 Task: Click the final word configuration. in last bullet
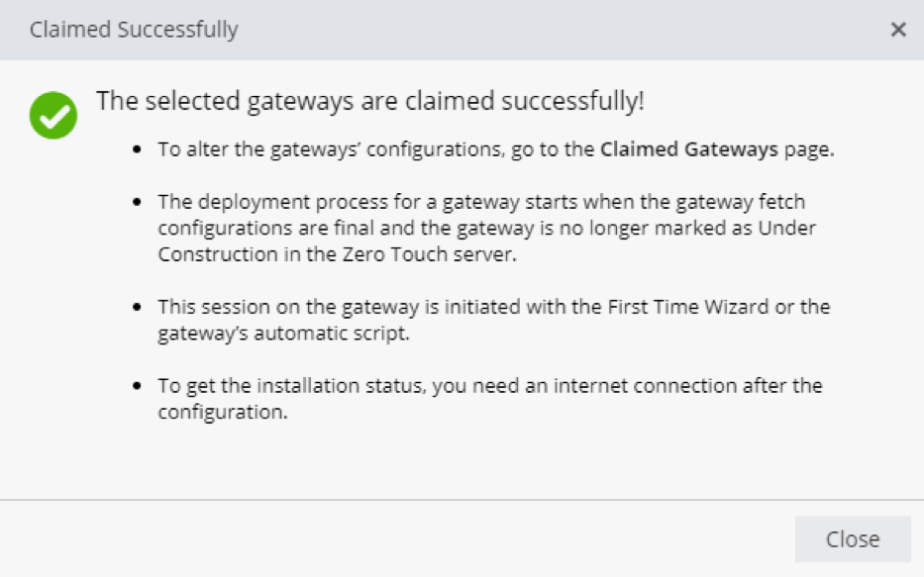(223, 412)
